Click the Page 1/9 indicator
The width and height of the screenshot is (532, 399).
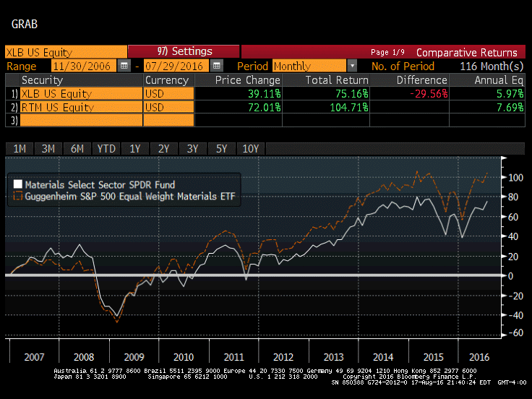coord(387,52)
